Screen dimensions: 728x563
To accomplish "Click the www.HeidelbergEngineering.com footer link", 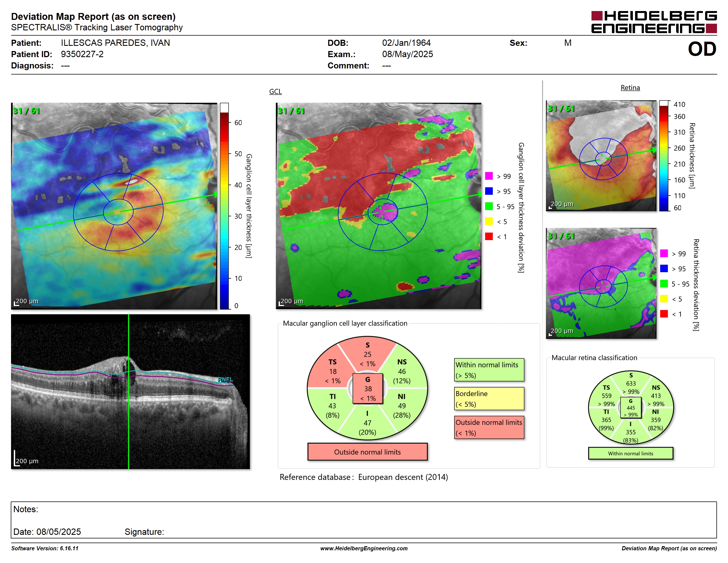I will (x=364, y=548).
